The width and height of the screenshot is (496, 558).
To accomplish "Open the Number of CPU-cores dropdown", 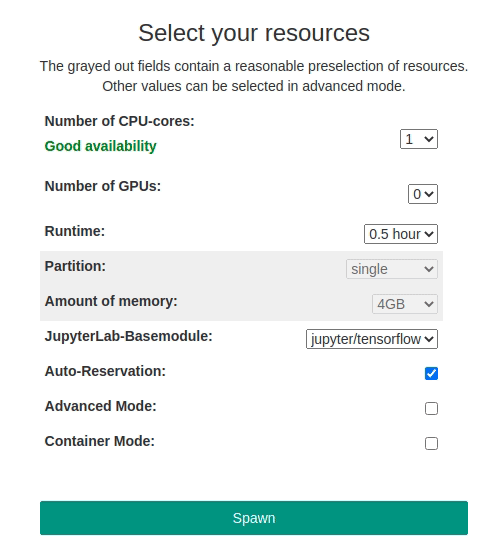I will coord(419,139).
